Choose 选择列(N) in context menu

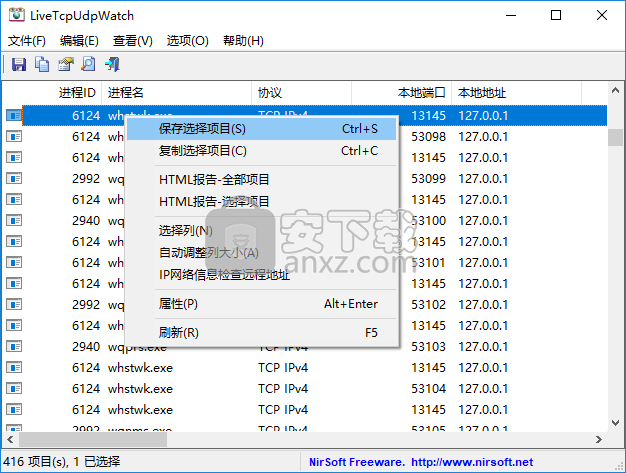(261, 230)
